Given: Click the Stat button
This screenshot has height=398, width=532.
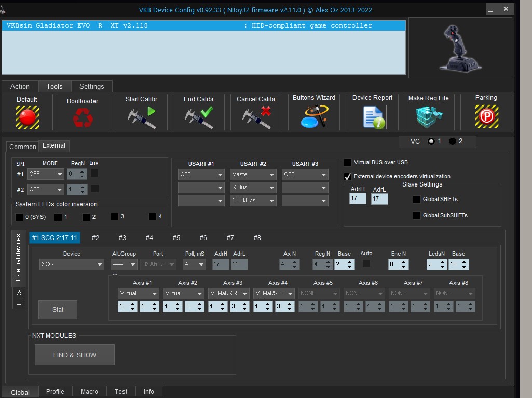Looking at the screenshot, I should tap(58, 310).
